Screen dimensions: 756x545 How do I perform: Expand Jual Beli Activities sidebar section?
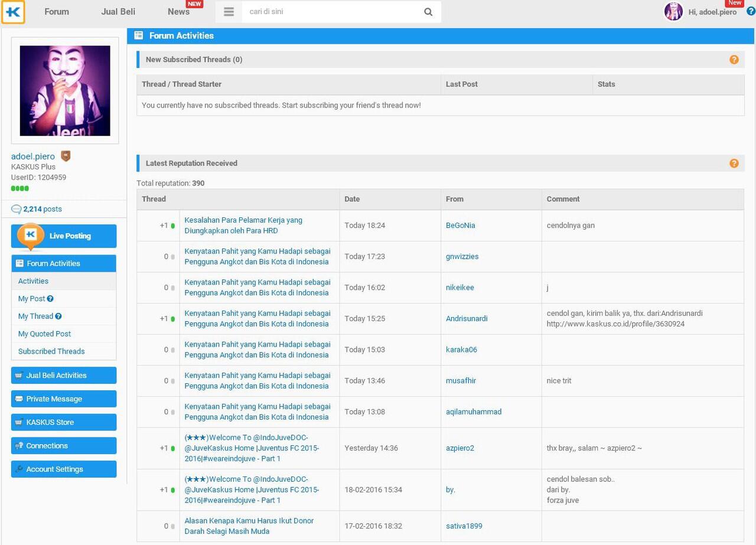tap(64, 376)
